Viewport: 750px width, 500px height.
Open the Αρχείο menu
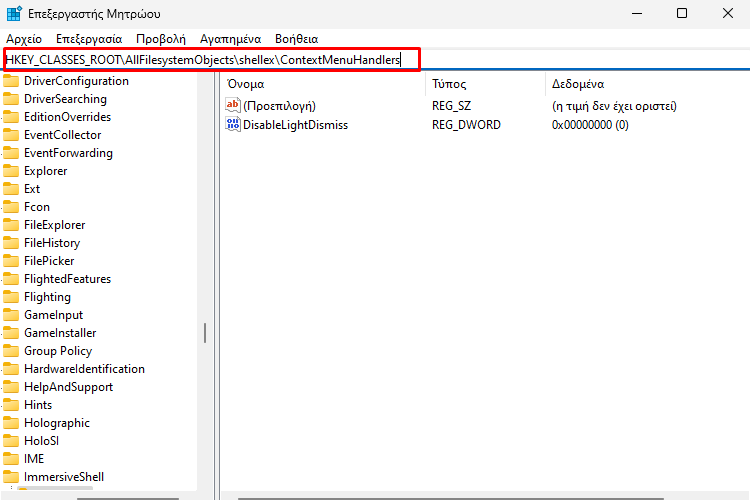click(24, 39)
